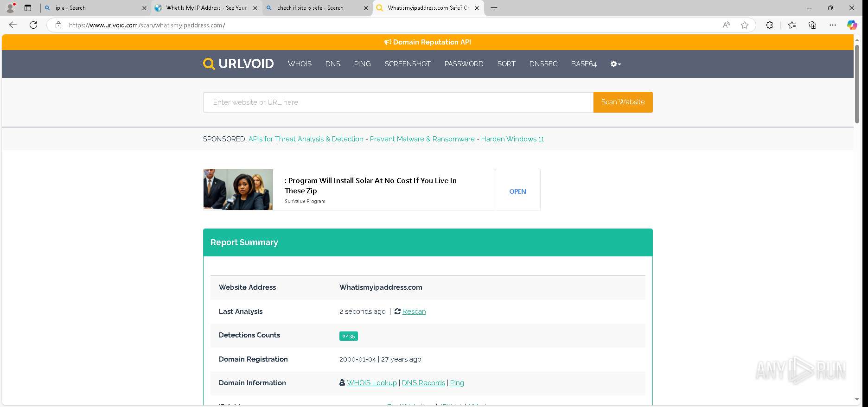Click the Report Summary header
The width and height of the screenshot is (868, 407).
tap(428, 242)
